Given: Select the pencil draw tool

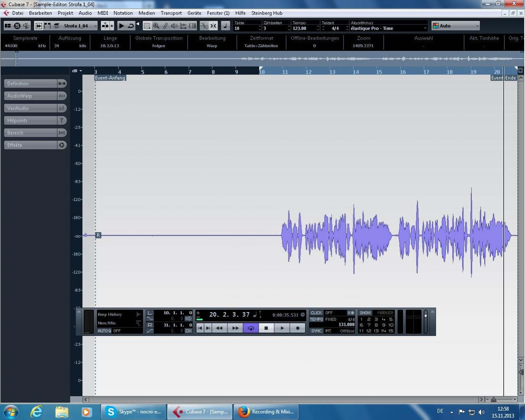Looking at the screenshot, I should pos(165,26).
